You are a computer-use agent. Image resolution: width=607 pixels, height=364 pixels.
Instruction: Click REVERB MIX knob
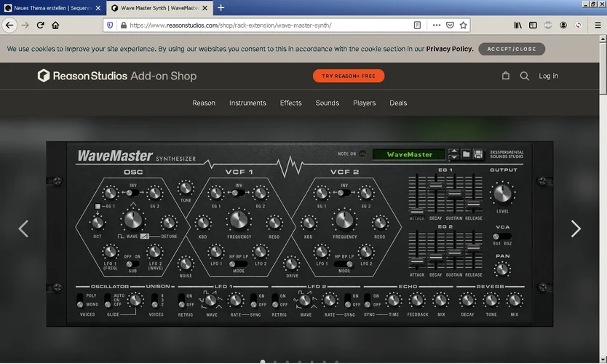515,300
